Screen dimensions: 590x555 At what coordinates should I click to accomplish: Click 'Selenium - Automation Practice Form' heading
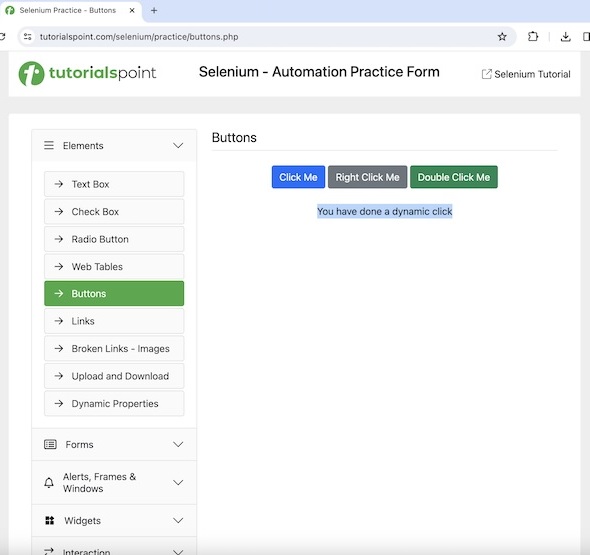(319, 72)
